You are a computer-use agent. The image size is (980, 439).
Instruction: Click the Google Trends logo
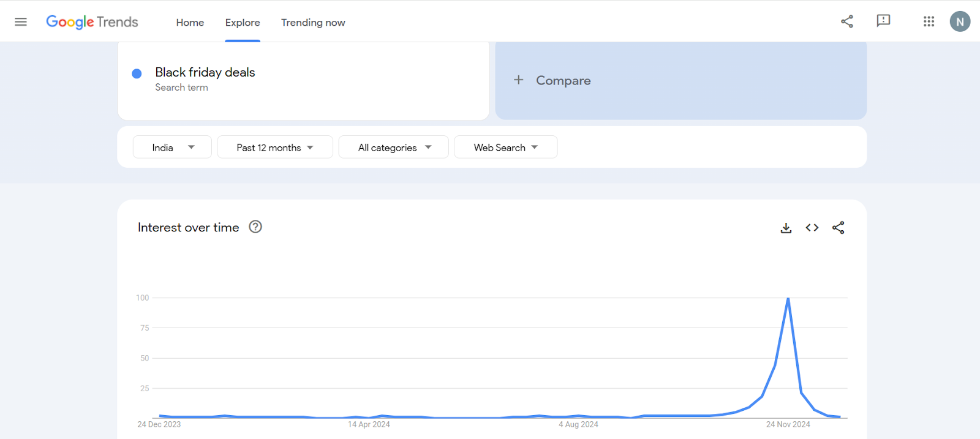[x=92, y=22]
